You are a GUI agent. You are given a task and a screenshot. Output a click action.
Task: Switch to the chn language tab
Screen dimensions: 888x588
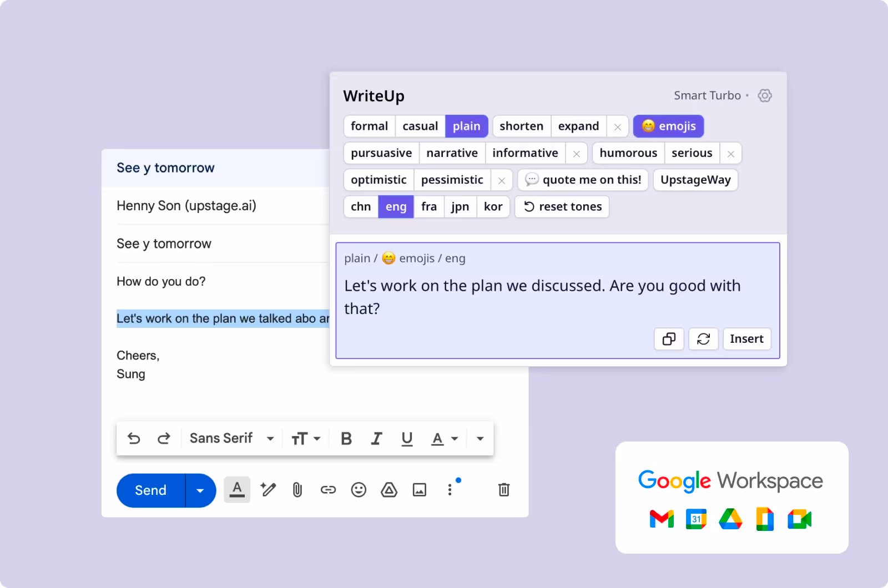coord(360,206)
